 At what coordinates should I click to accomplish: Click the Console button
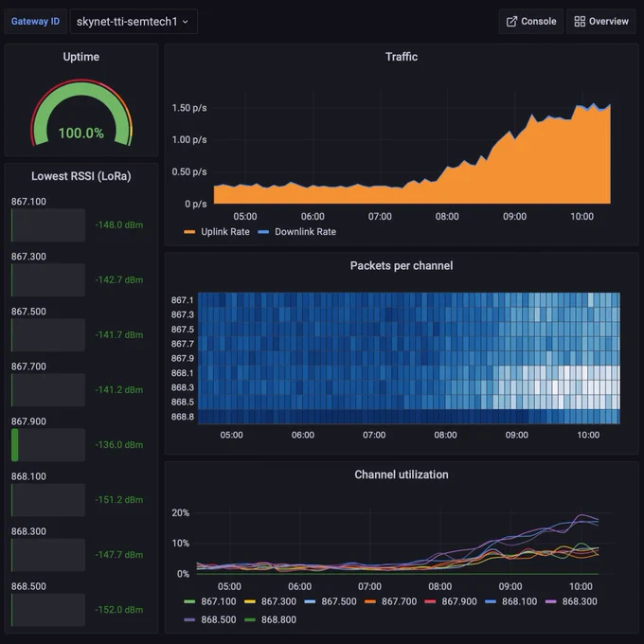click(x=531, y=22)
